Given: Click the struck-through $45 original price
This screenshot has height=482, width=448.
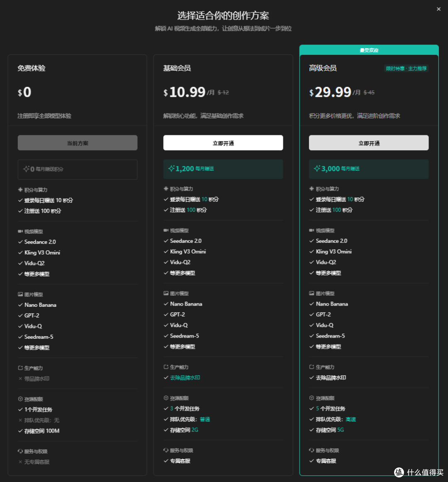Looking at the screenshot, I should pos(369,93).
